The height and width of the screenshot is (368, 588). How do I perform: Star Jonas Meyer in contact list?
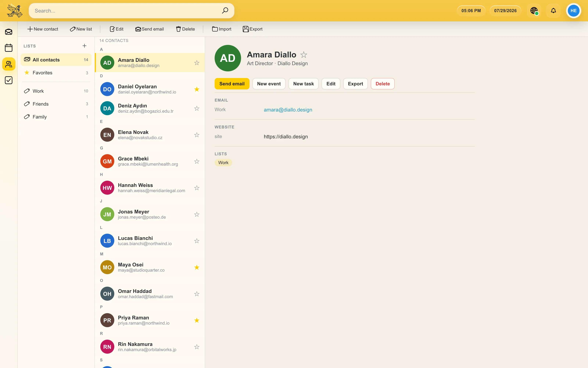(x=197, y=214)
